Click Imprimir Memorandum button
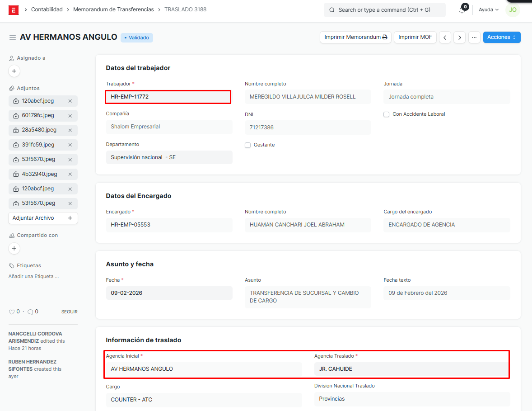Screen dimensions: 532x411 pos(355,38)
